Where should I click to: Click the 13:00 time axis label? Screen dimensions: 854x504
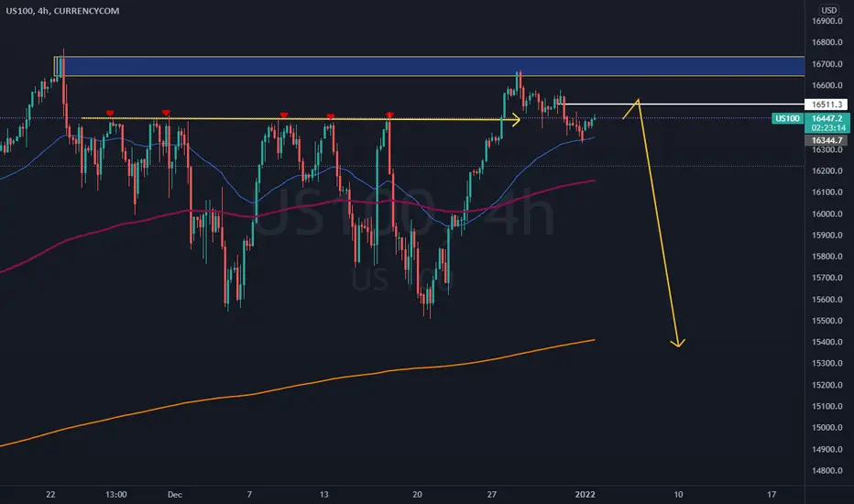pos(116,495)
